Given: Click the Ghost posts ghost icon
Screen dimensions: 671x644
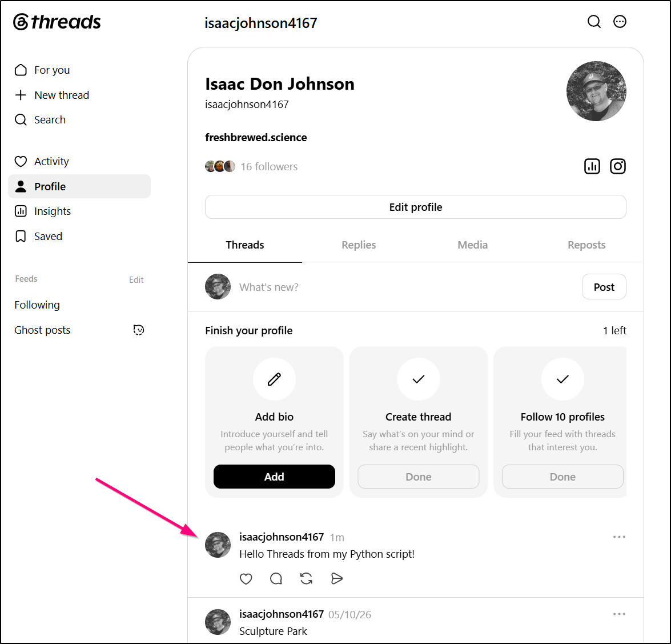Looking at the screenshot, I should tap(138, 330).
